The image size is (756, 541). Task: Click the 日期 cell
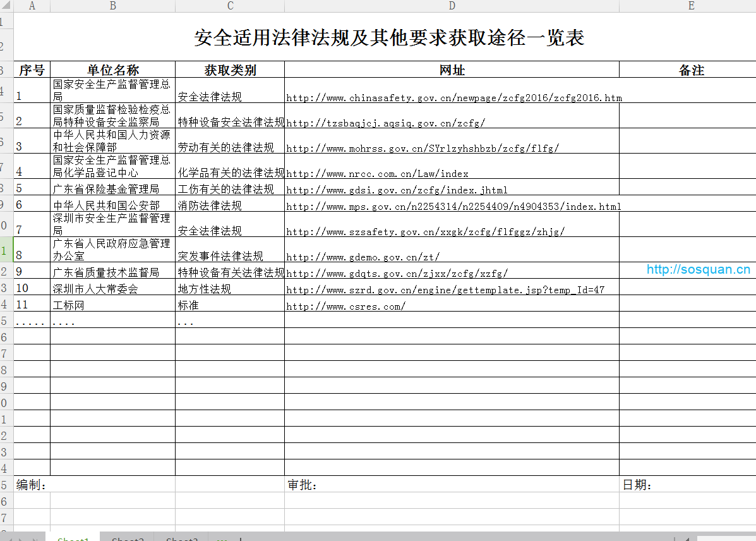[637, 485]
